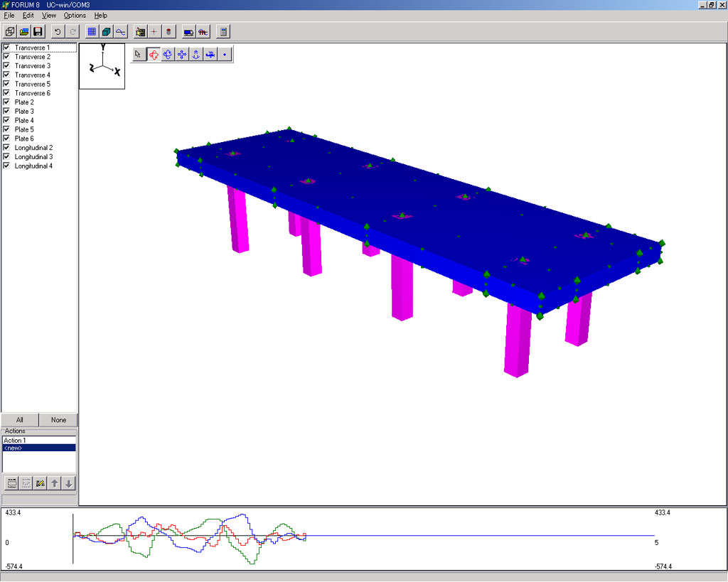This screenshot has width=728, height=582.
Task: Click the All button
Action: tap(19, 420)
